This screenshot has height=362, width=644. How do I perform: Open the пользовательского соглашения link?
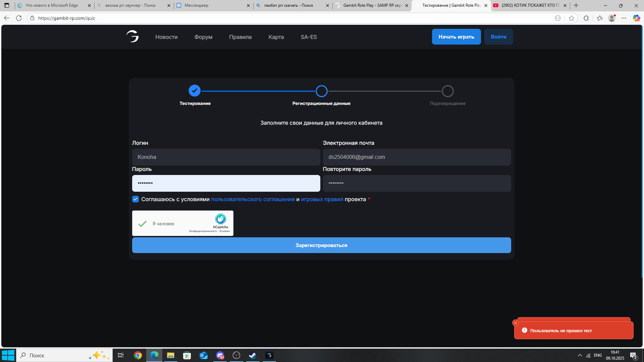tap(253, 199)
